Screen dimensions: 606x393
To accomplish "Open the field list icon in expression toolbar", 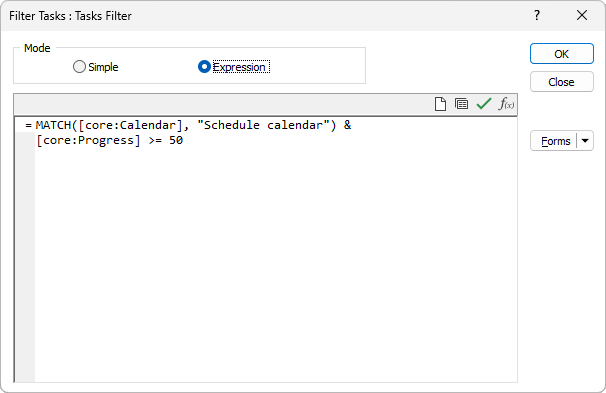I will pos(461,104).
